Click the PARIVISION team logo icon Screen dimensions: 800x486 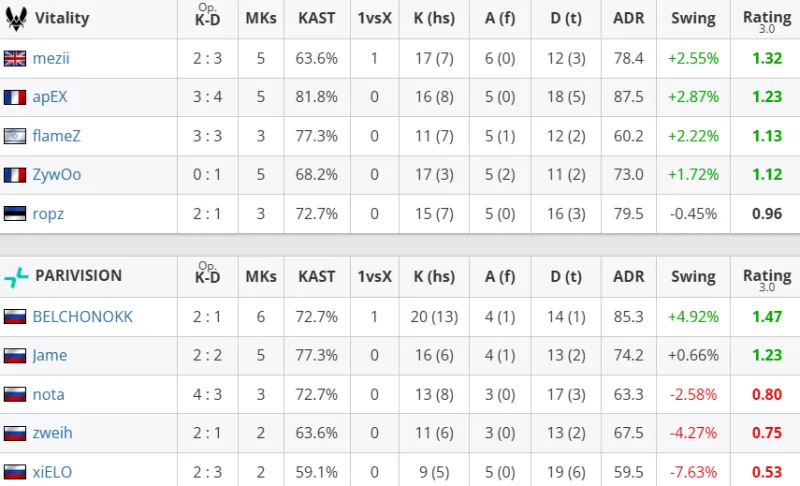(x=16, y=276)
